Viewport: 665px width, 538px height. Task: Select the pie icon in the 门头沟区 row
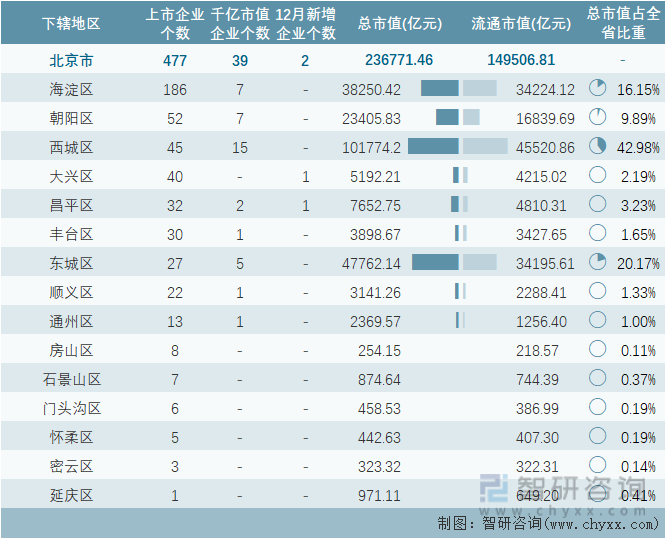(598, 407)
